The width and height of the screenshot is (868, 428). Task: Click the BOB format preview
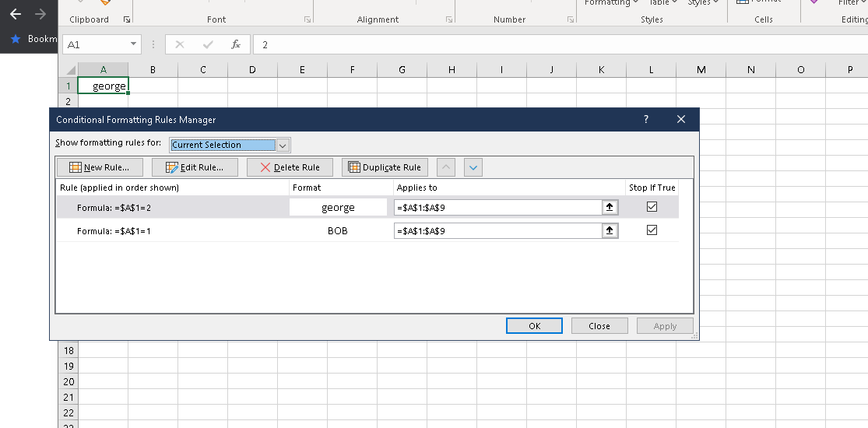click(338, 231)
